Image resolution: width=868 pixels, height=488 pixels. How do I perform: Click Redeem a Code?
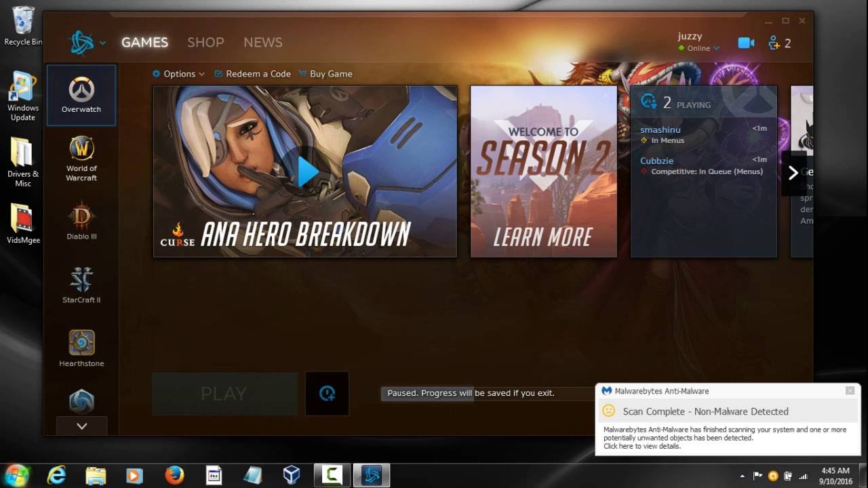point(252,74)
